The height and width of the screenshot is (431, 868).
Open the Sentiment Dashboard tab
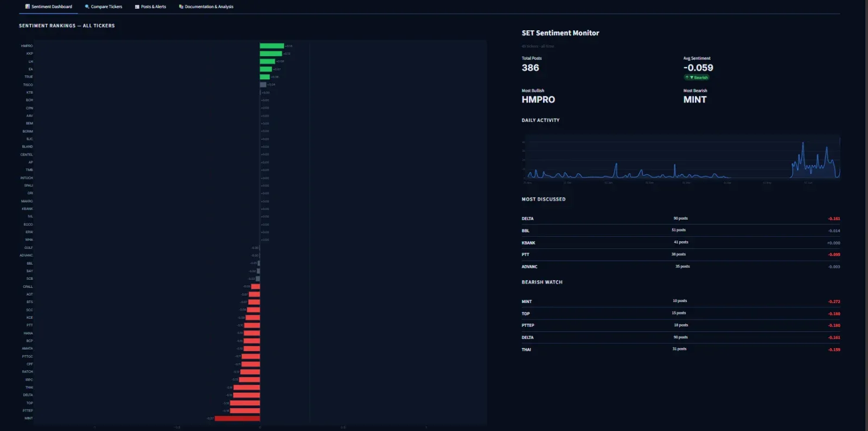48,7
